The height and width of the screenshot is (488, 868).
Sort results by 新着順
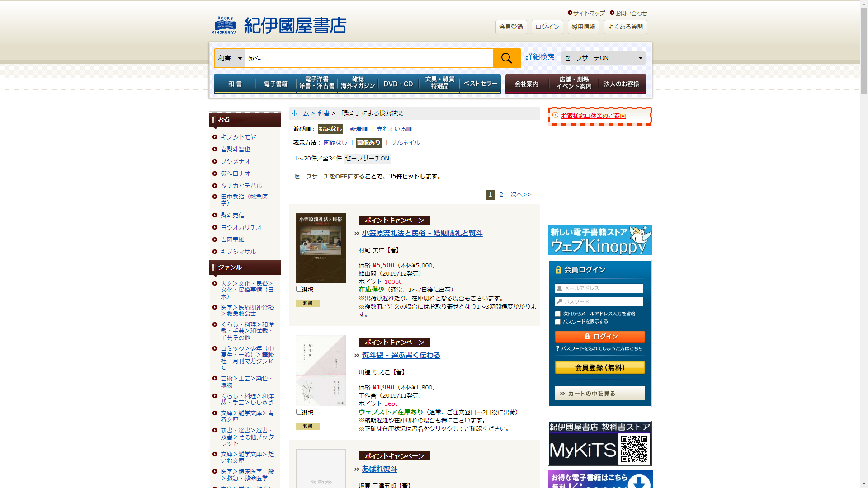pos(359,129)
